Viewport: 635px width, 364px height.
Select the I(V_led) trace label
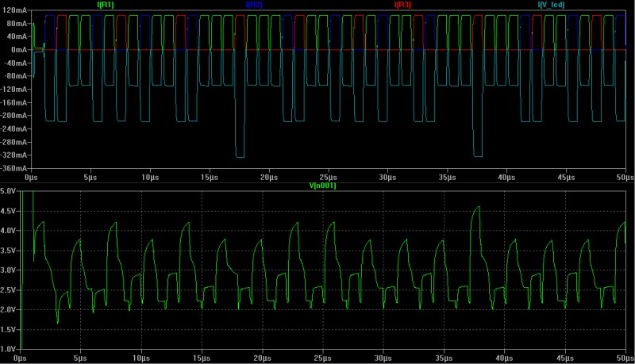[x=551, y=5]
